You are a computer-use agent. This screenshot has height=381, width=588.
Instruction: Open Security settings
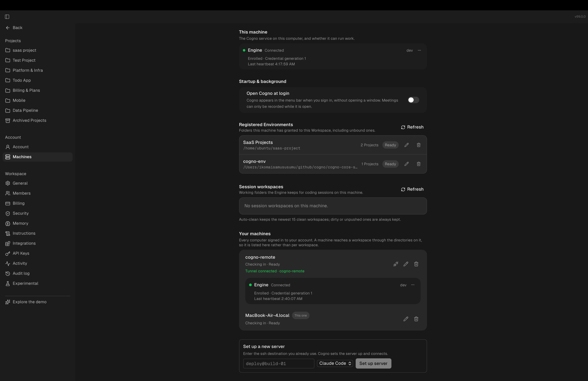point(37,213)
